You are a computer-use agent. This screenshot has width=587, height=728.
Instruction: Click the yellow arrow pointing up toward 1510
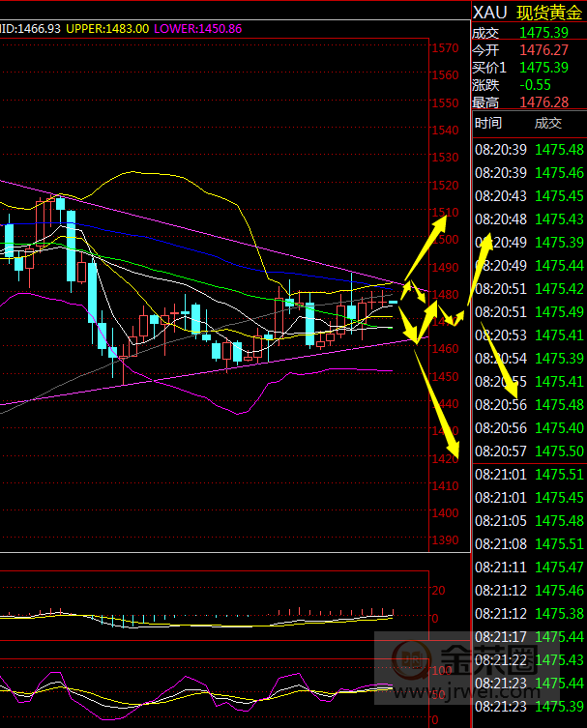[x=424, y=248]
